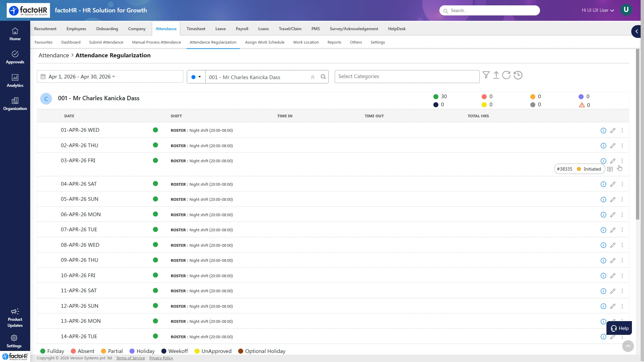Click the user avatar U circle
This screenshot has height=362, width=644.
626,10
